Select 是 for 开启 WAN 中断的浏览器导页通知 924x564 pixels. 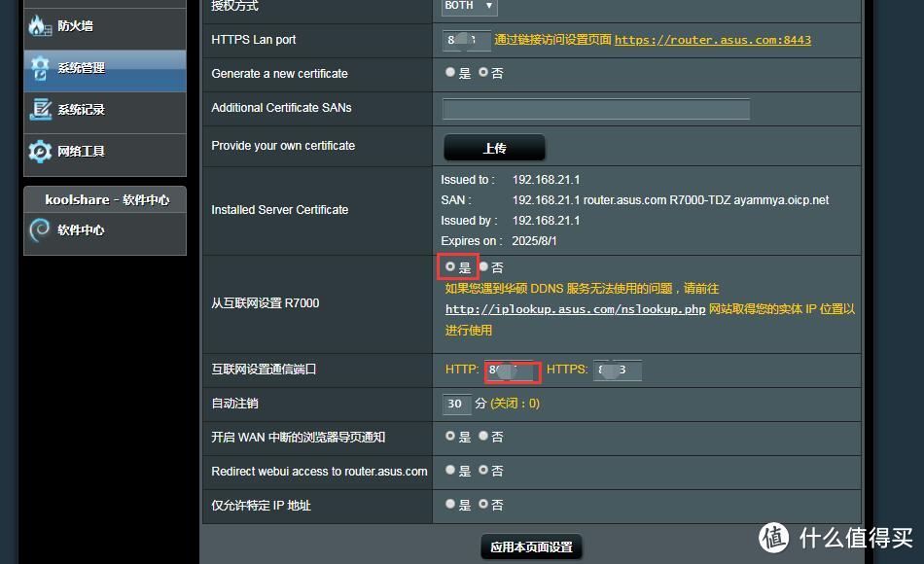450,436
